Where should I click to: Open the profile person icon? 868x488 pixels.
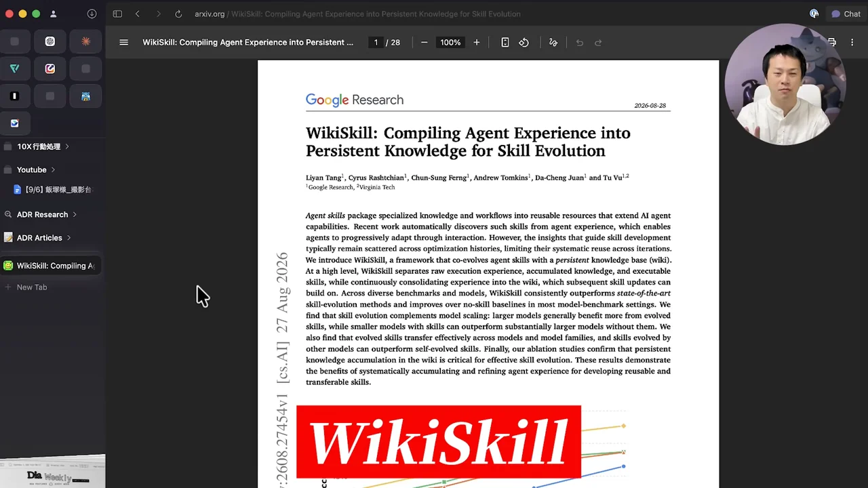[x=54, y=14]
